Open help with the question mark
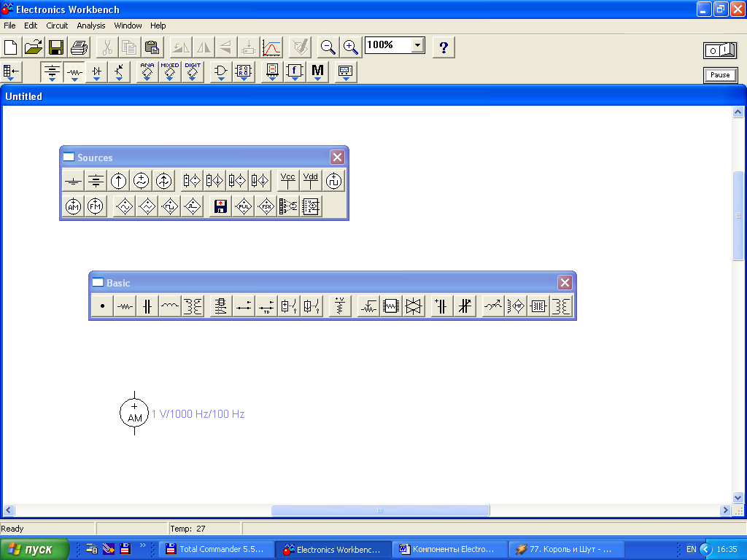The height and width of the screenshot is (560, 747). click(x=444, y=47)
